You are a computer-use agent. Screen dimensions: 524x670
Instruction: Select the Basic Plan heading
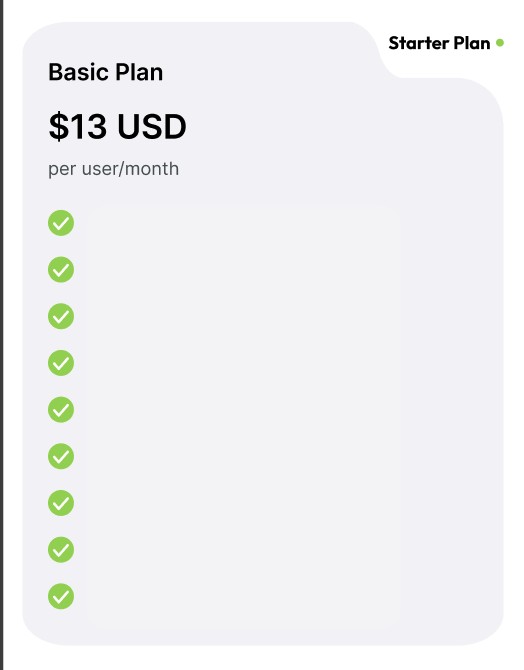point(106,72)
